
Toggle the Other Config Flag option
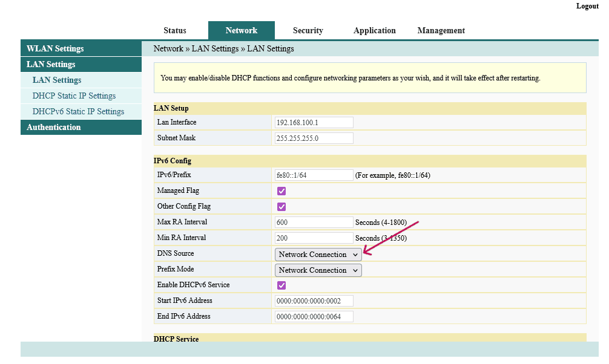[281, 206]
